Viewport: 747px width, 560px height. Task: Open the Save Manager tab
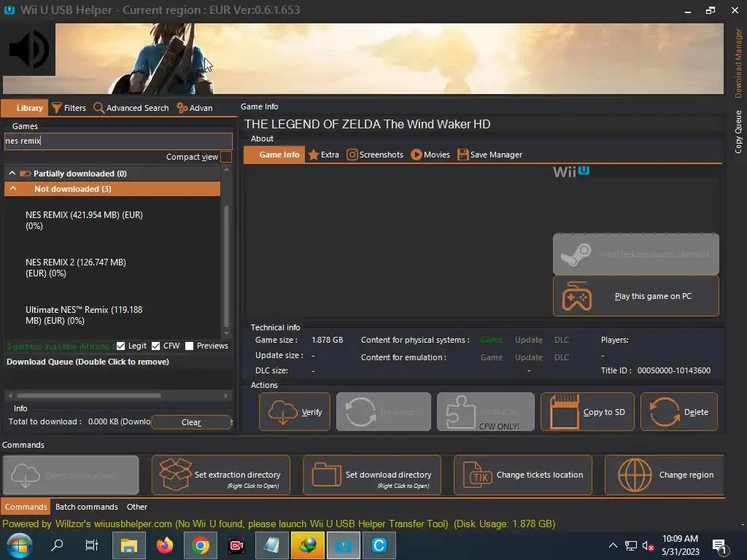(490, 155)
